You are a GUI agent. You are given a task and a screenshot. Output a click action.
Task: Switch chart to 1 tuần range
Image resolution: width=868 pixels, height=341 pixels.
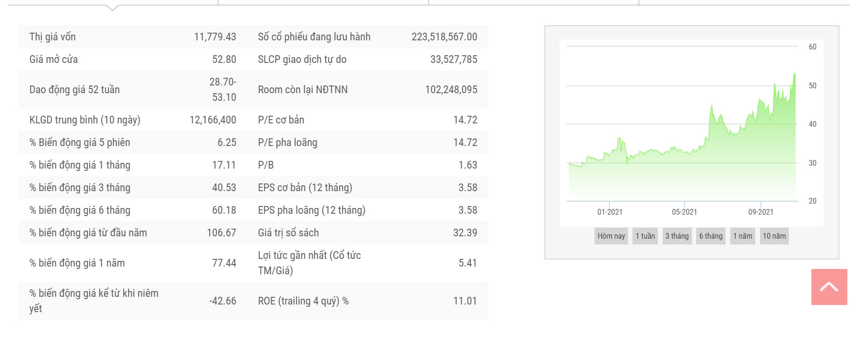[645, 236]
